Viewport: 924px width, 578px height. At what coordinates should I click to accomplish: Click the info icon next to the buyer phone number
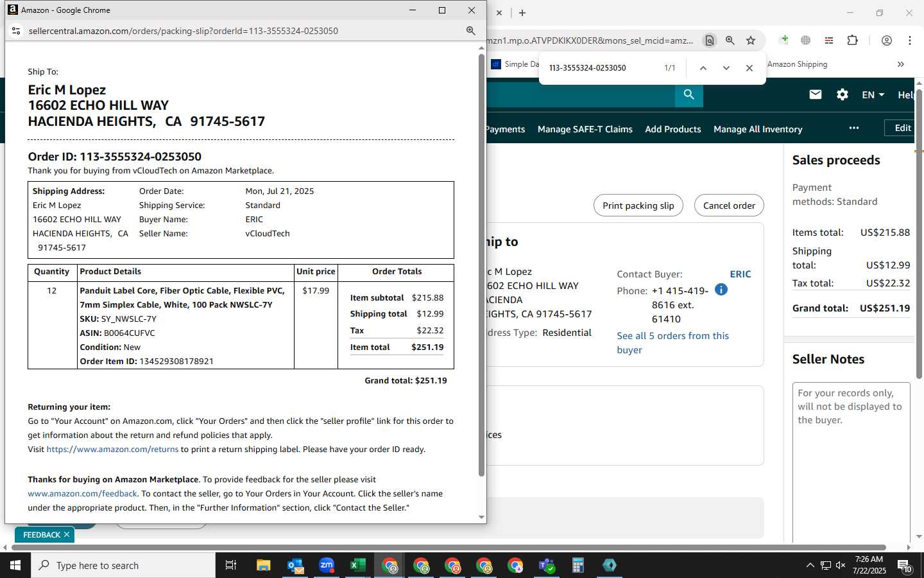(721, 290)
